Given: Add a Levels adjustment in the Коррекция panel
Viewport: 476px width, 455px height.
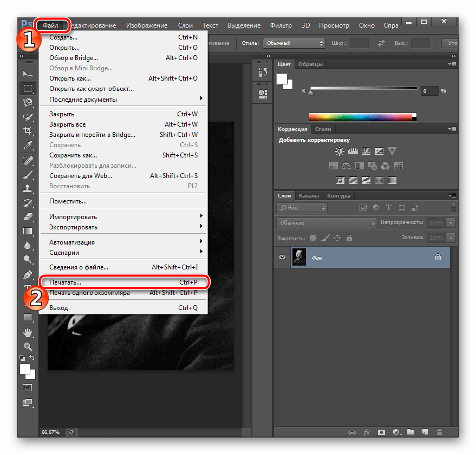Looking at the screenshot, I should [x=353, y=151].
